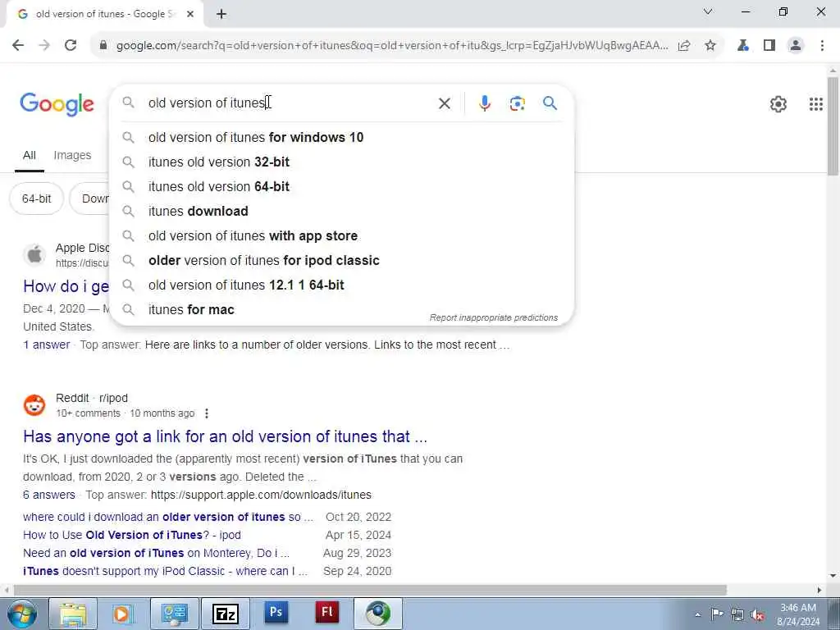Open the Chrome profile avatar menu
The width and height of the screenshot is (840, 630).
tap(796, 46)
